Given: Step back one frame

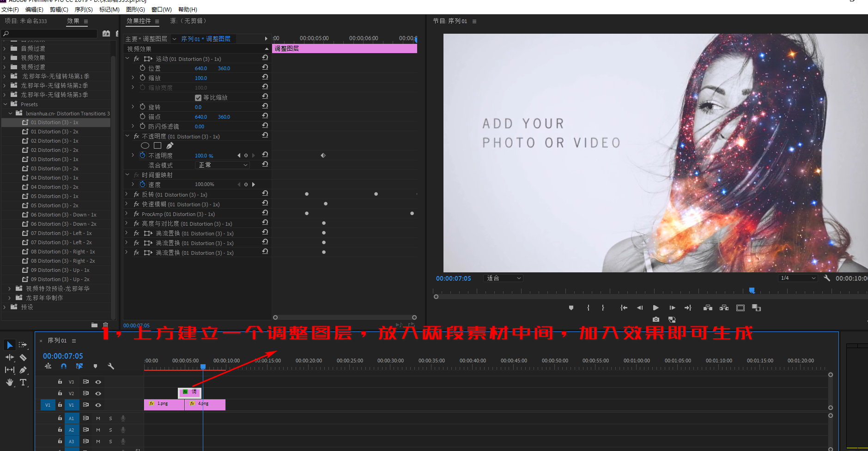Looking at the screenshot, I should pos(640,308).
